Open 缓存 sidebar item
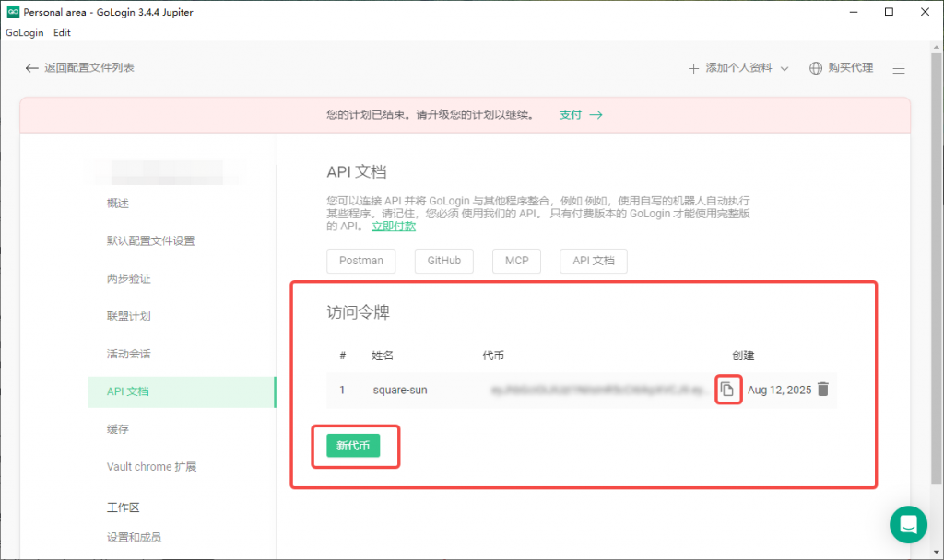944x560 pixels. click(118, 429)
